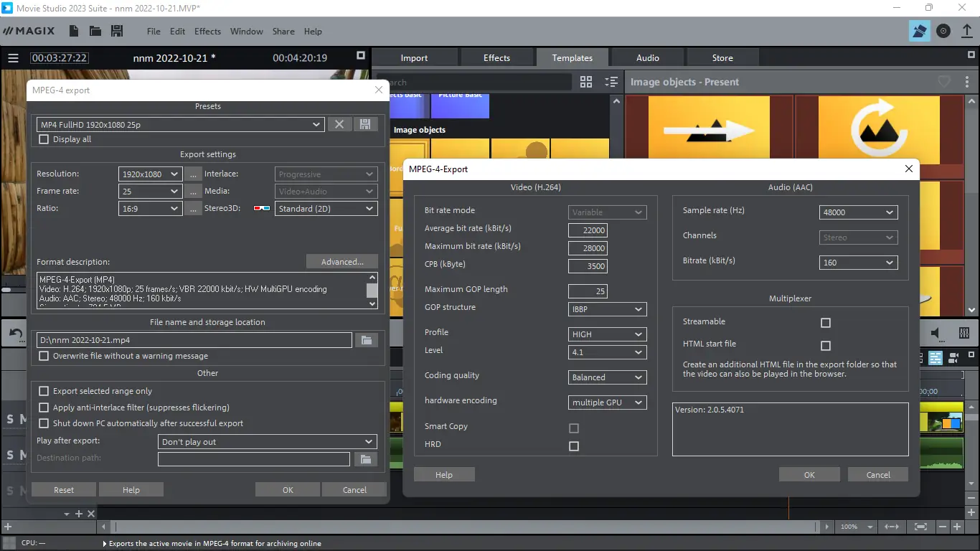Open the burn disc icon in top bar
Viewport: 980px width, 551px height.
tap(943, 31)
